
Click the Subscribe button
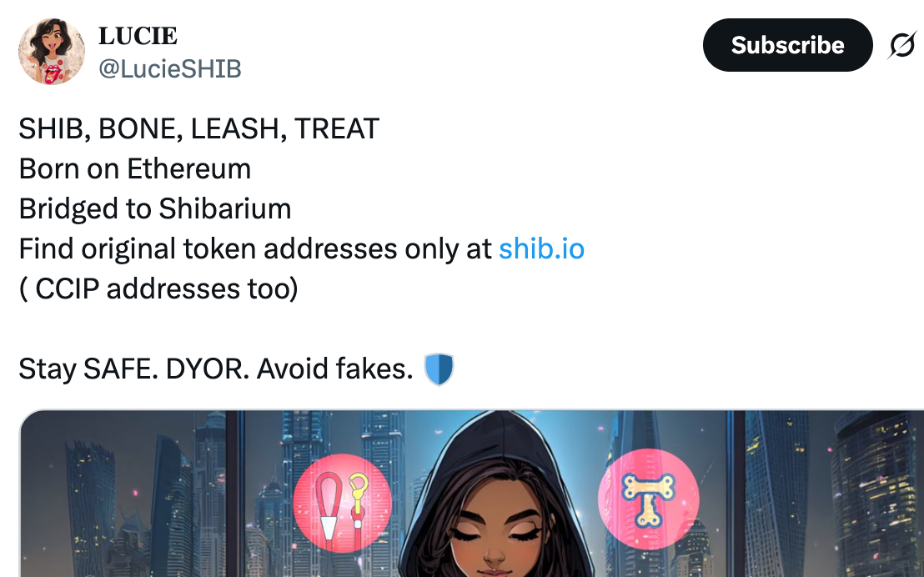click(787, 45)
